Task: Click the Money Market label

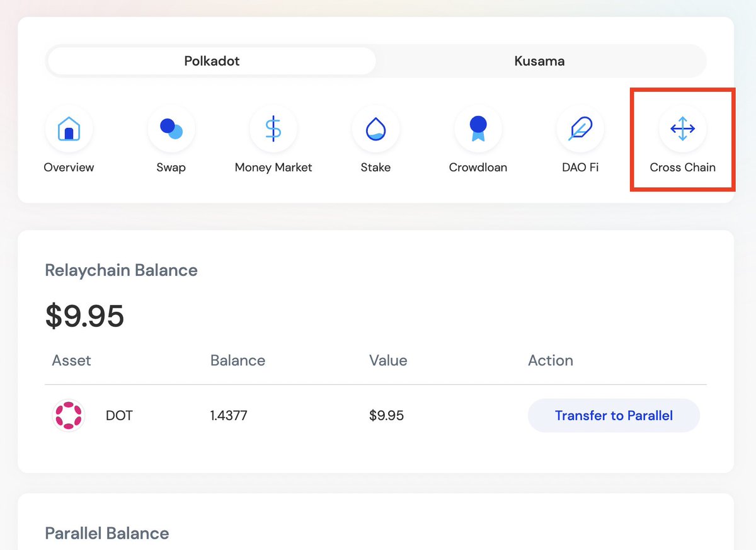Action: point(273,168)
